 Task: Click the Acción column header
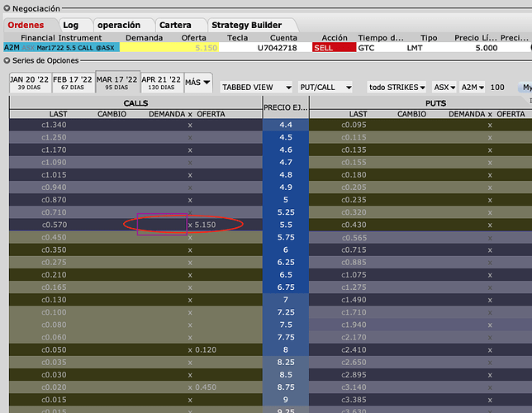[x=335, y=38]
